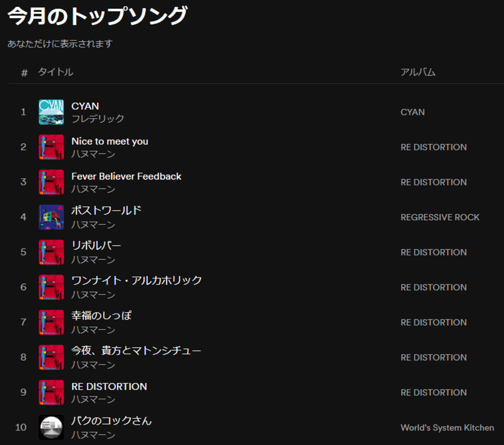This screenshot has height=445, width=504.
Task: Click the リボルバー row cover thumbnail
Action: 51,252
